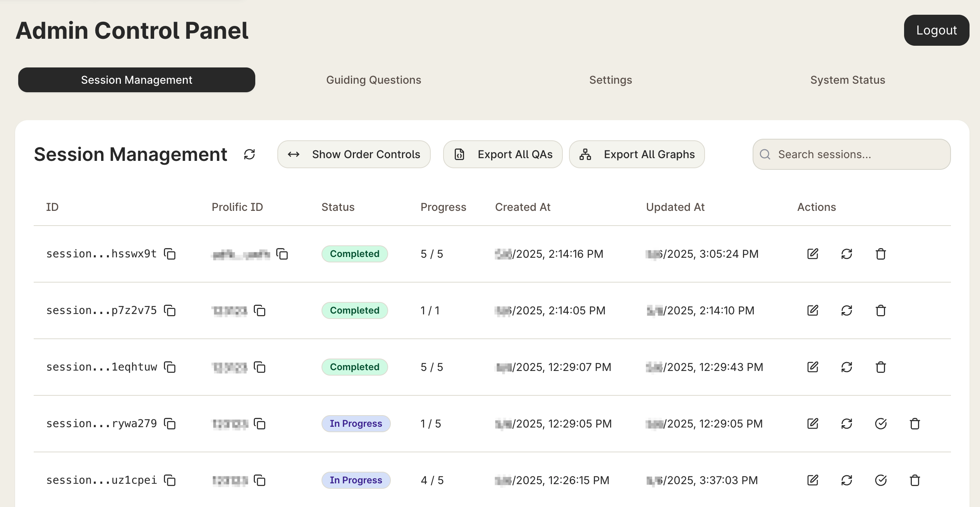
Task: Reset the session ending p7z2v75
Action: coord(846,310)
